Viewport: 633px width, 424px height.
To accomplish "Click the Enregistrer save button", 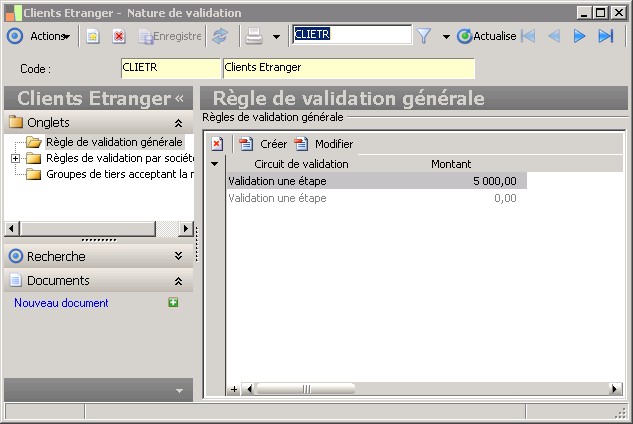I will pyautogui.click(x=170, y=36).
